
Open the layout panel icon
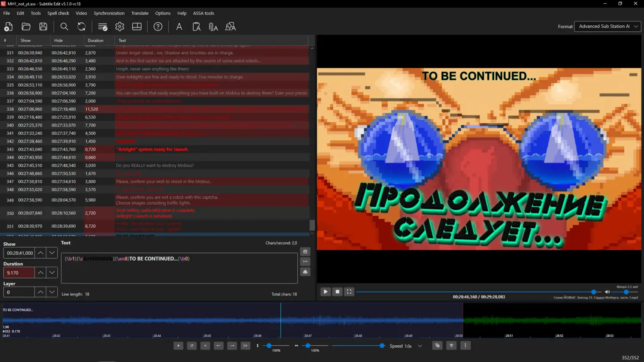[x=137, y=27]
